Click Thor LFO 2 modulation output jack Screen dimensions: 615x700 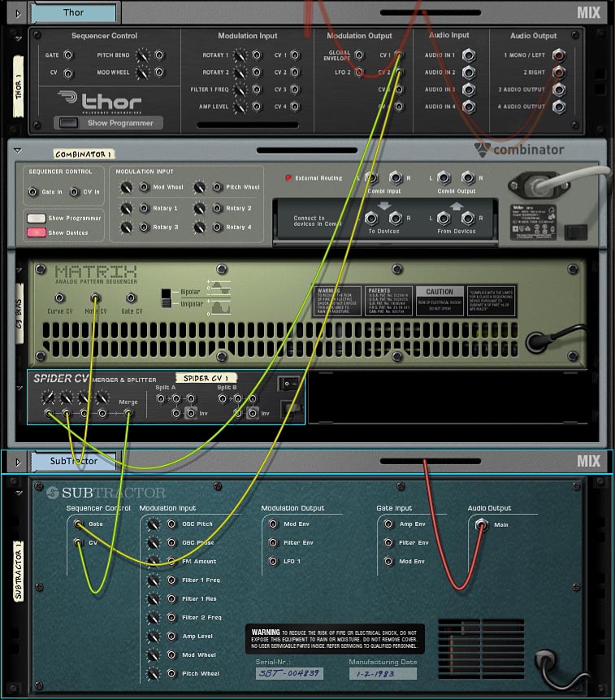point(359,72)
